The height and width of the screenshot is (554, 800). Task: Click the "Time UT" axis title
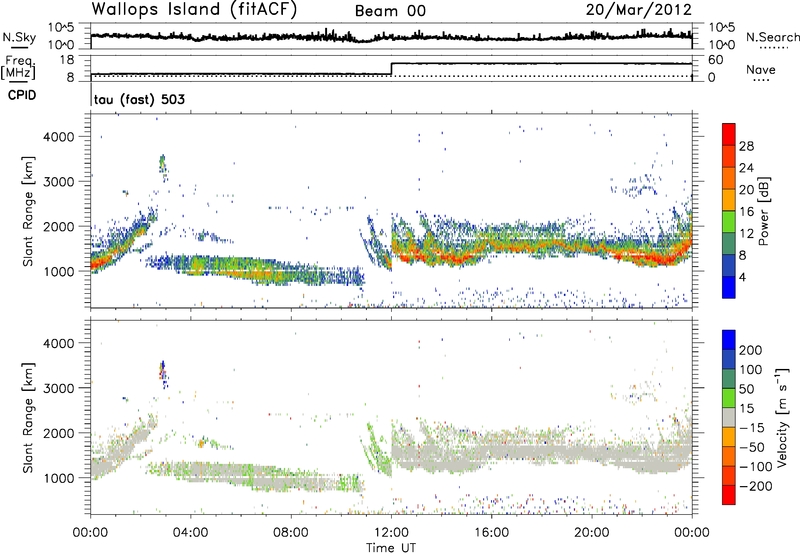pyautogui.click(x=391, y=548)
